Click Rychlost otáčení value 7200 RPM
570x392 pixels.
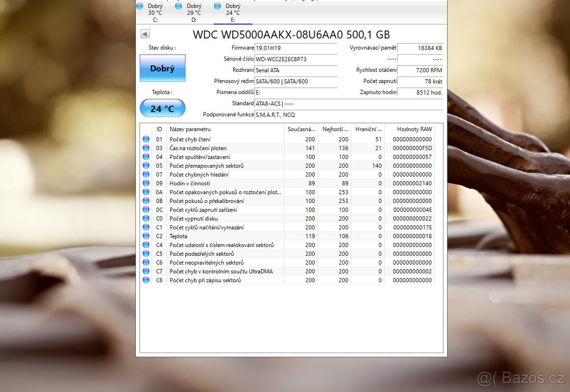click(x=420, y=70)
